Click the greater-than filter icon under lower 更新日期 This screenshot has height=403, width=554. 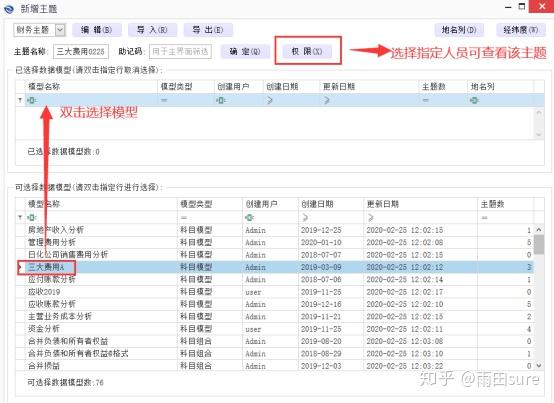370,218
